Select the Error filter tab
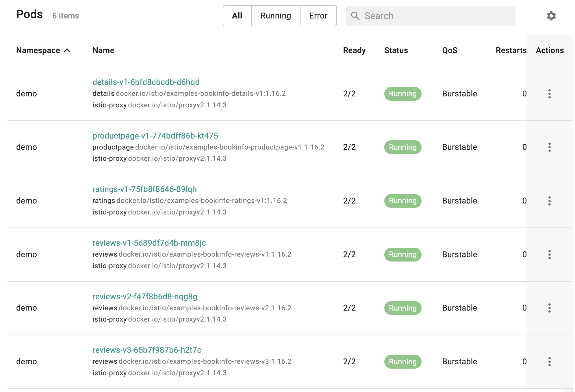Viewport: 575px width, 392px height. [x=318, y=16]
